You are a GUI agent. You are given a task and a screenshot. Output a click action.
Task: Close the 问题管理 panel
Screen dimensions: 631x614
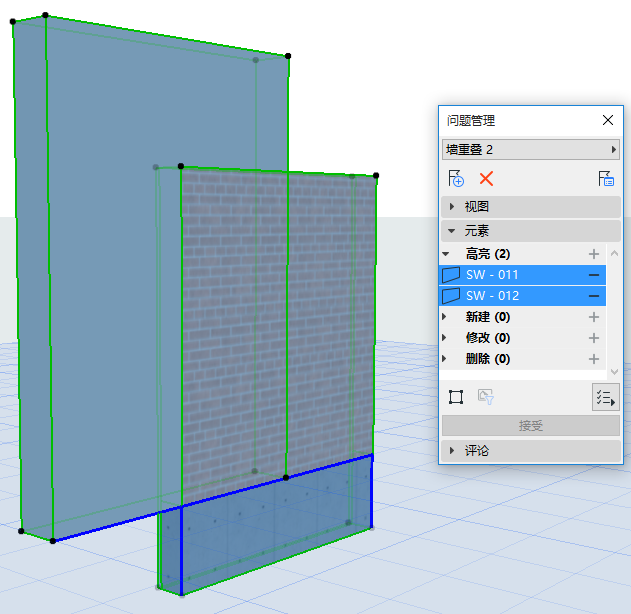608,120
